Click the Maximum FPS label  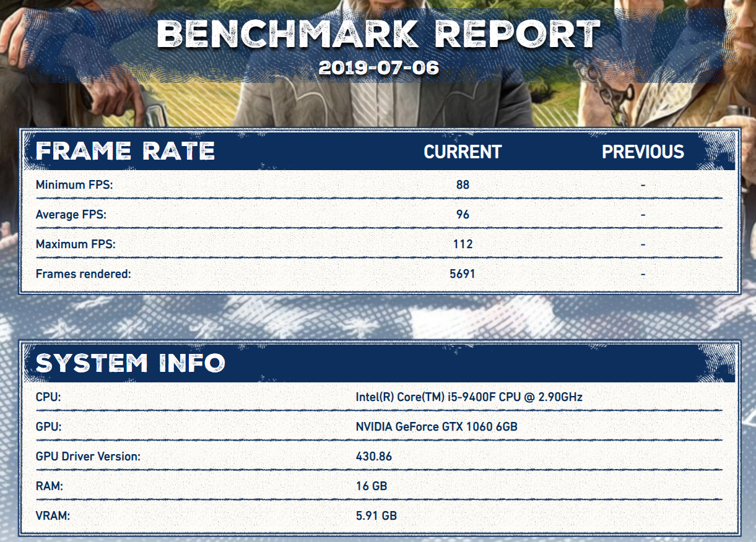[x=76, y=244]
